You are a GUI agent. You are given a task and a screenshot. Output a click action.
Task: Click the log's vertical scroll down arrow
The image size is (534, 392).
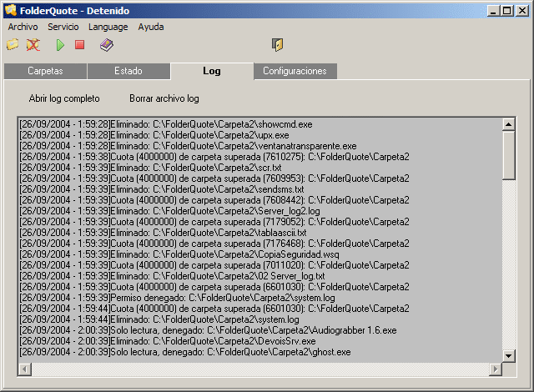(x=508, y=356)
